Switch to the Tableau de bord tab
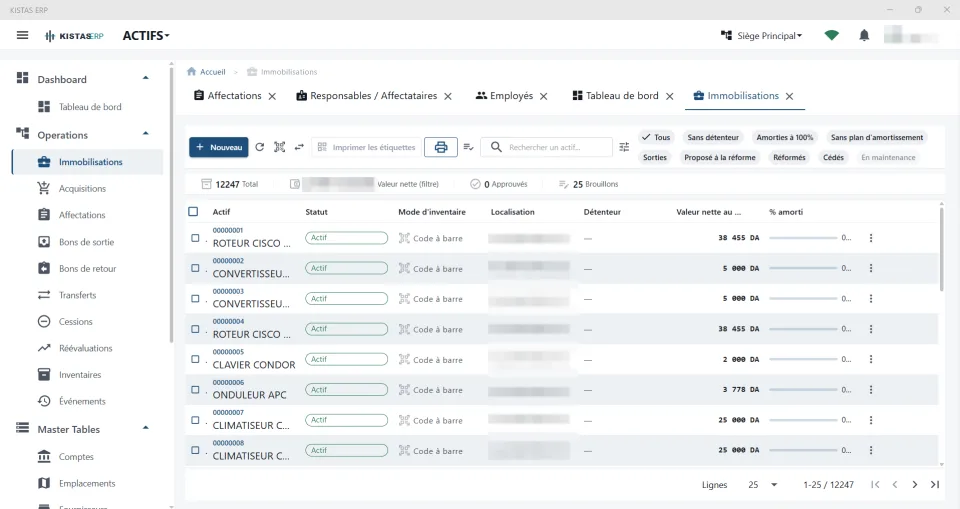Viewport: 960px width, 509px height. (x=616, y=96)
